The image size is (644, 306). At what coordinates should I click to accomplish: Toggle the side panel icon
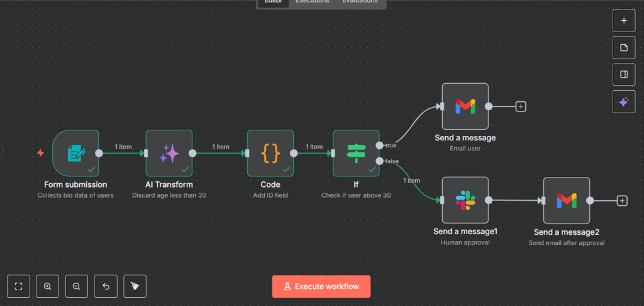(624, 74)
